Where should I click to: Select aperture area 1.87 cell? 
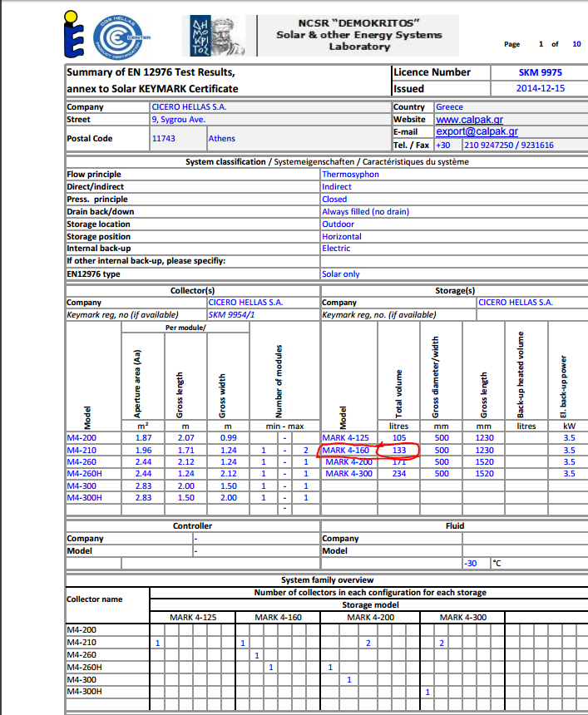[x=143, y=438]
